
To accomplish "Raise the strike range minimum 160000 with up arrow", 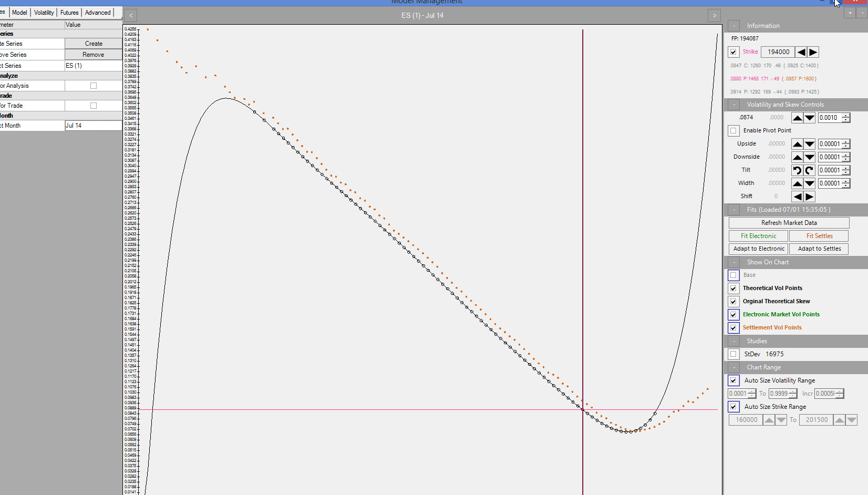I will tap(769, 420).
